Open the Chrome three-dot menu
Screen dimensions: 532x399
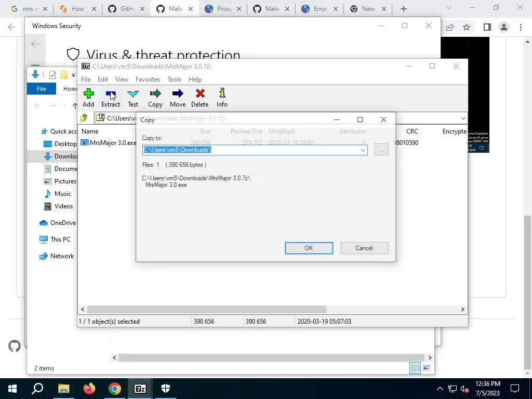[521, 27]
